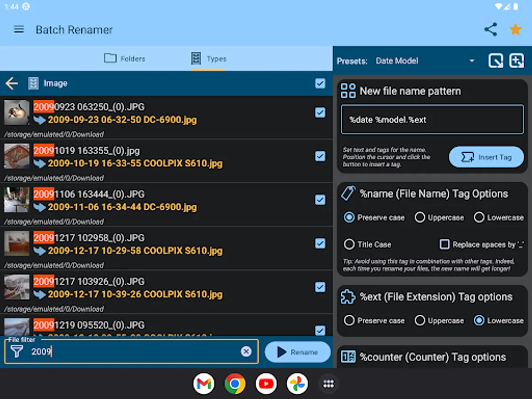Switch to the Types tab

click(208, 59)
